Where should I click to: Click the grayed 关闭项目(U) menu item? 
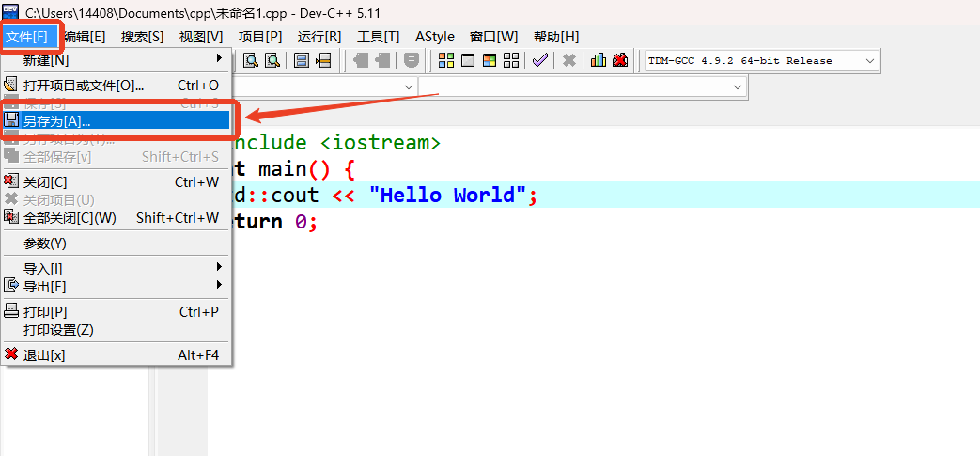pos(117,200)
